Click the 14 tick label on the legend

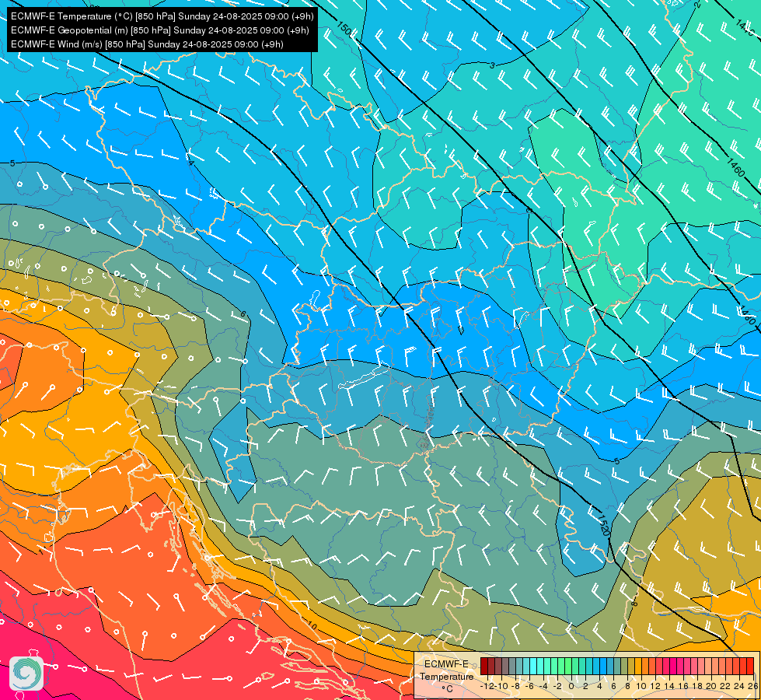(x=670, y=686)
